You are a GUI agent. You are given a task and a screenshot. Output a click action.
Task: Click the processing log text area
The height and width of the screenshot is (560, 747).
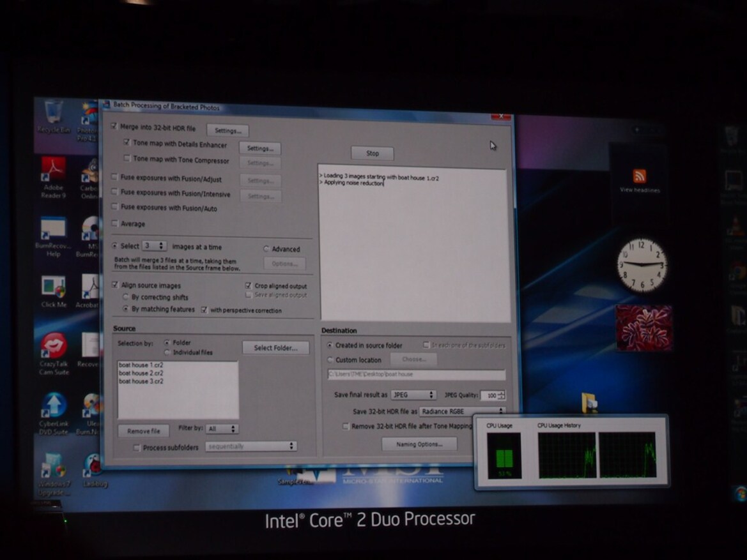pos(414,245)
